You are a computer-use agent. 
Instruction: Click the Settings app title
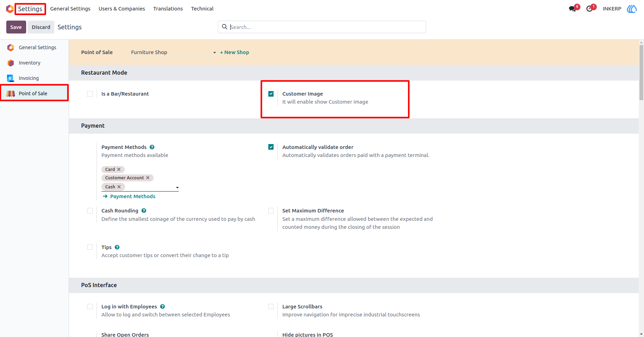tap(30, 9)
